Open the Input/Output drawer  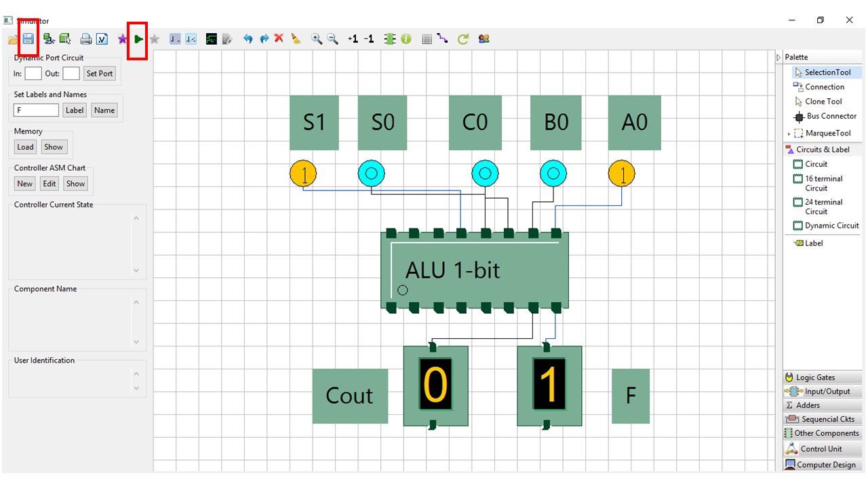point(823,391)
